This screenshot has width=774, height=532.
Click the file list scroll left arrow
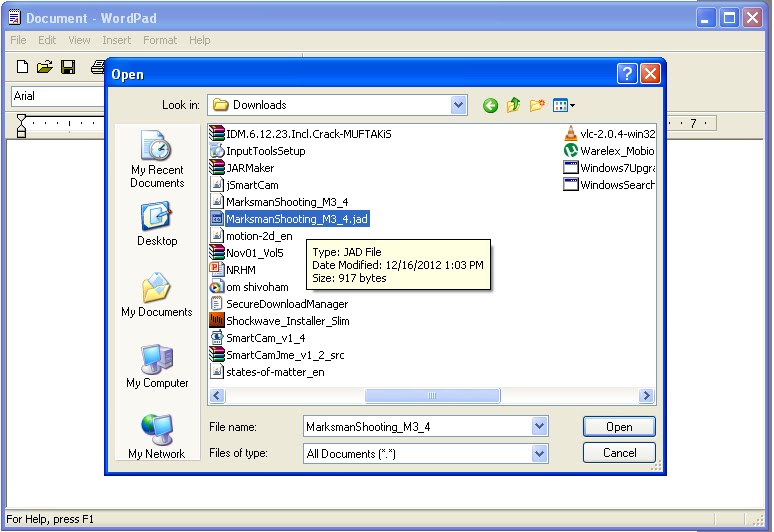coord(217,396)
